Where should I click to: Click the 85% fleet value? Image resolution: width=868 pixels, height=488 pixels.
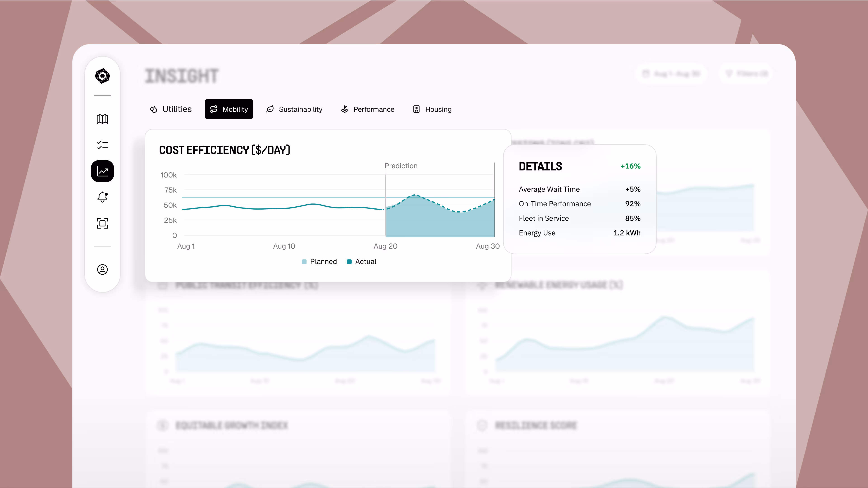(x=633, y=218)
